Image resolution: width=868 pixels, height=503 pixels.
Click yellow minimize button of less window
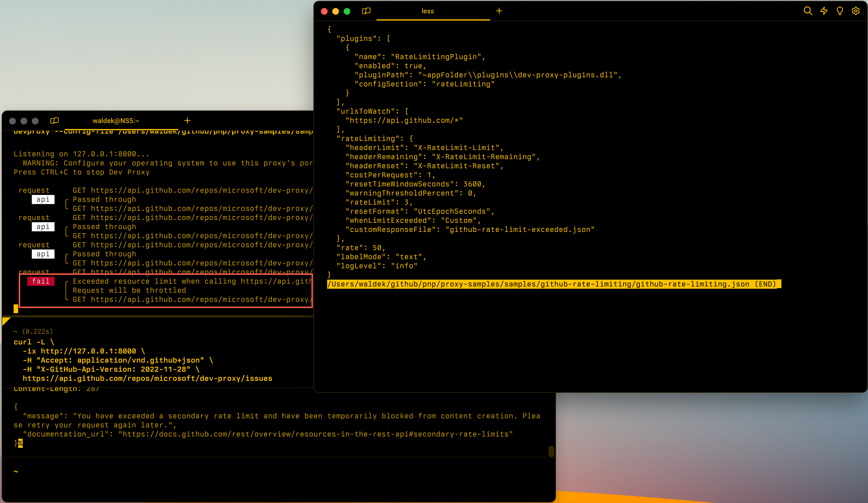point(336,11)
